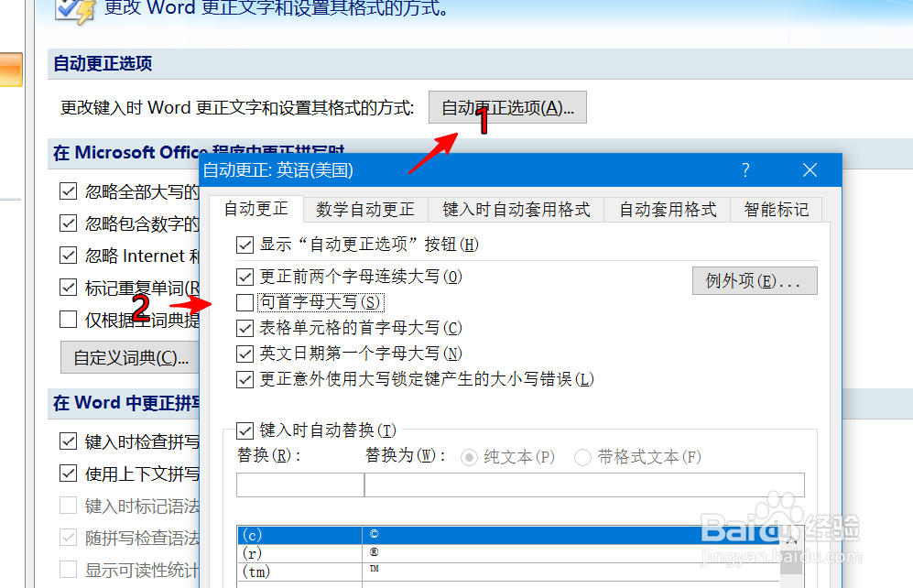This screenshot has height=588, width=913.
Task: Toggle 忽略全部大写 checkbox in Word options
Action: (68, 191)
